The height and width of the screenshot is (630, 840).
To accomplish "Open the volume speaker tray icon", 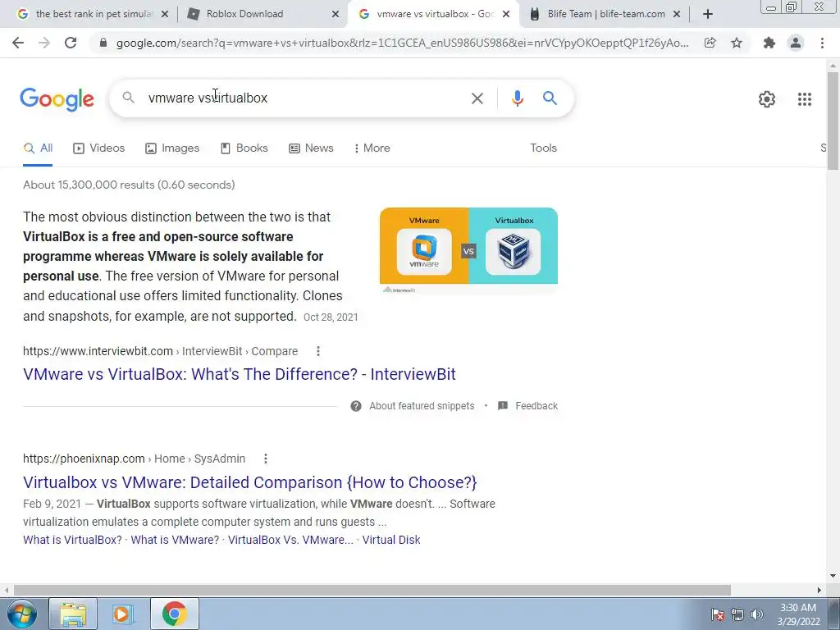I will (x=756, y=614).
